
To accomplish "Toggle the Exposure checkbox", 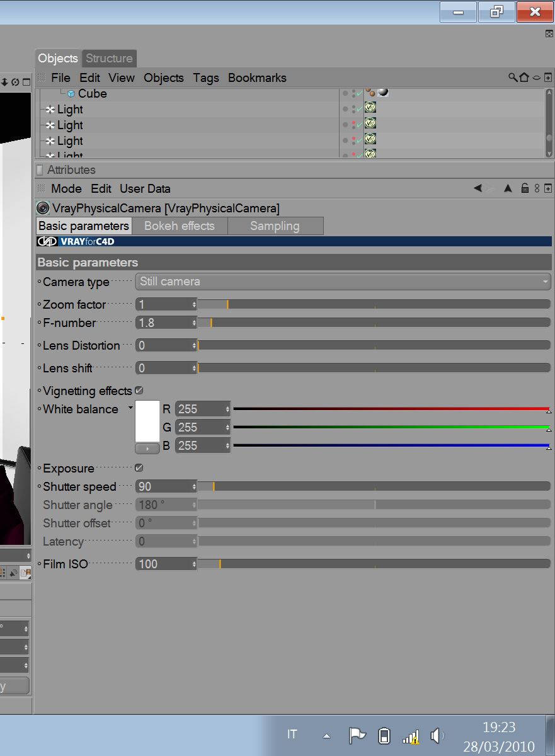I will pos(139,468).
